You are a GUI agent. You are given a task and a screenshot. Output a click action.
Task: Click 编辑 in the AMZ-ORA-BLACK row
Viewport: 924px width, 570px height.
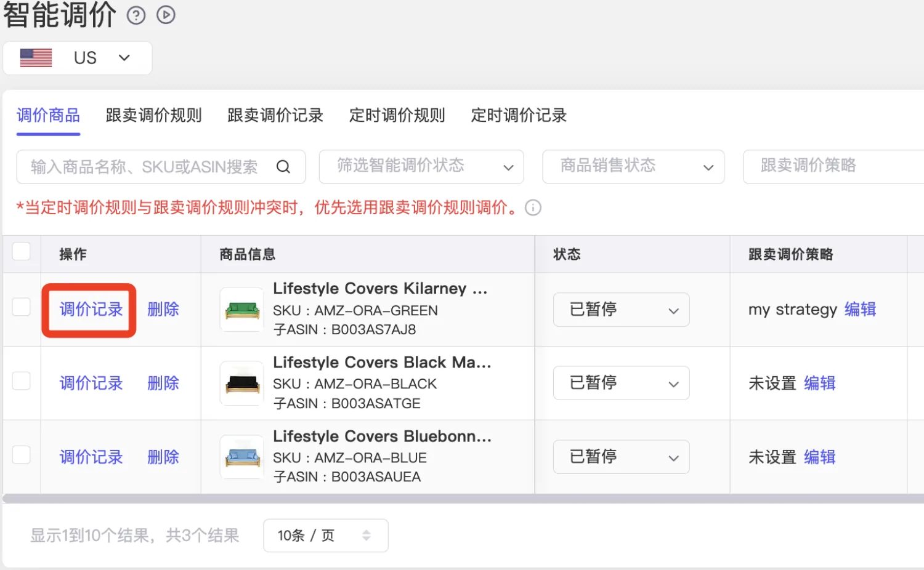click(820, 383)
